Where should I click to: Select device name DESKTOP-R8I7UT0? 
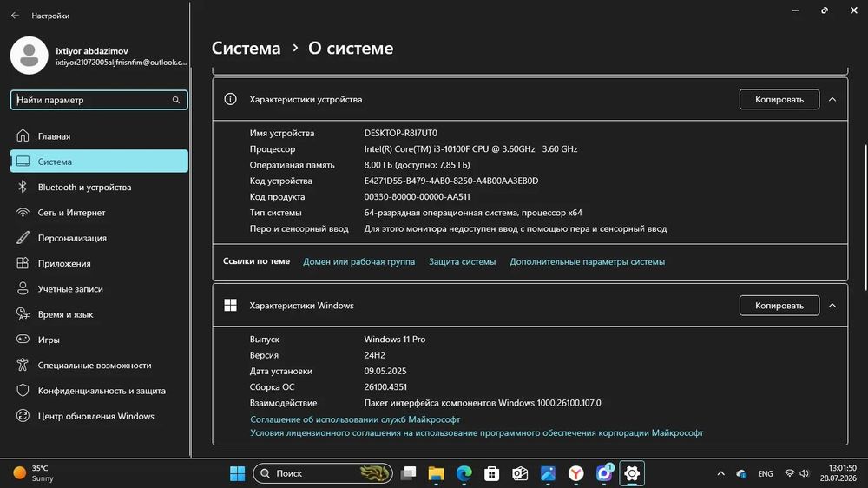401,133
